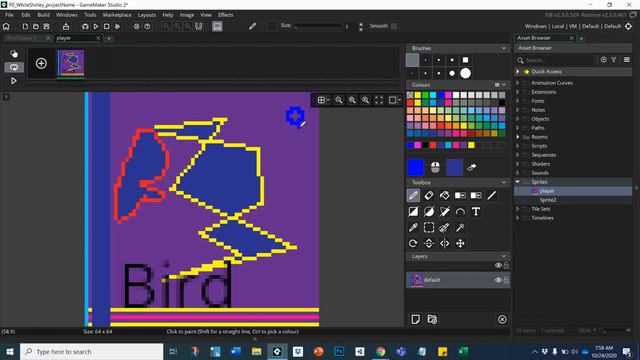
Task: Add a new layer
Action: tap(416, 319)
